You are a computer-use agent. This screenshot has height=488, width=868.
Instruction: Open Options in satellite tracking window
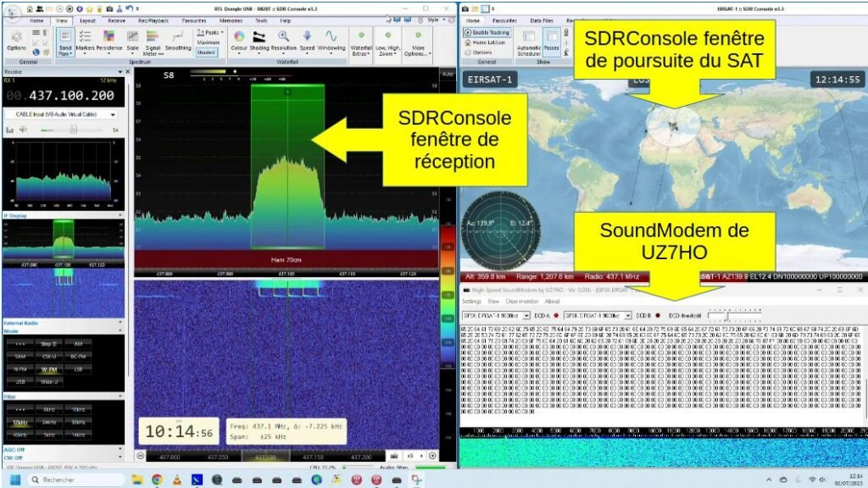(x=479, y=52)
